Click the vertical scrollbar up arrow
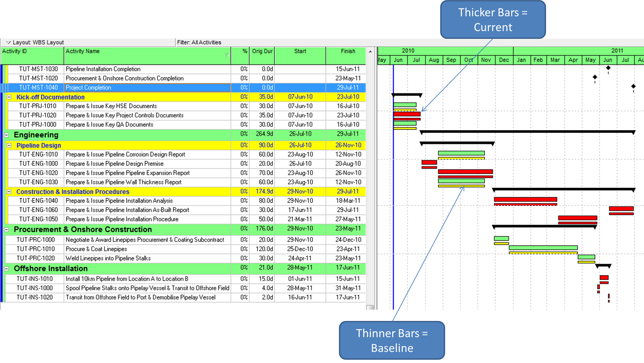Viewport: 644px width, 363px height. (x=371, y=51)
